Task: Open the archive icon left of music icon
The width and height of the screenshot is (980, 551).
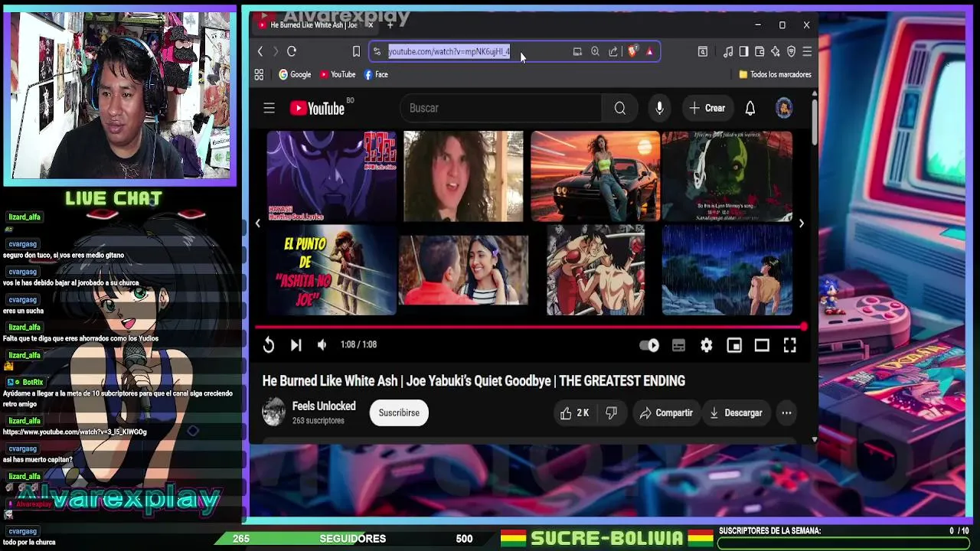Action: 703,51
